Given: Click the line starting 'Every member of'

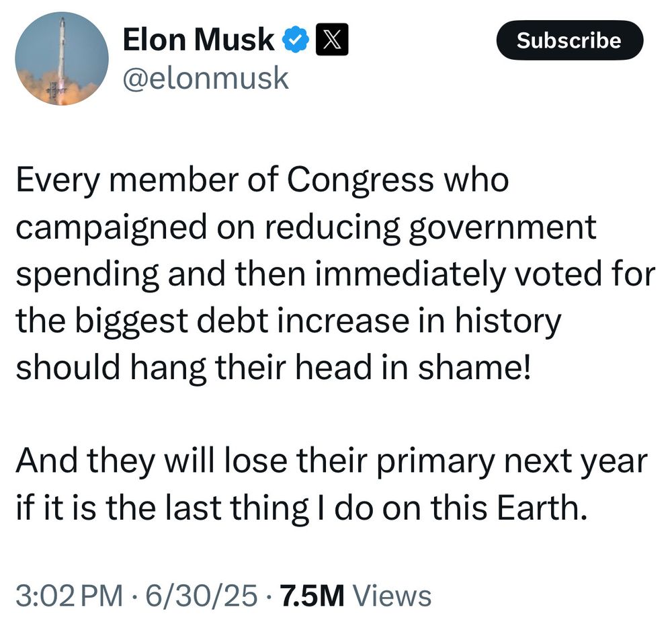Looking at the screenshot, I should click(x=262, y=180).
